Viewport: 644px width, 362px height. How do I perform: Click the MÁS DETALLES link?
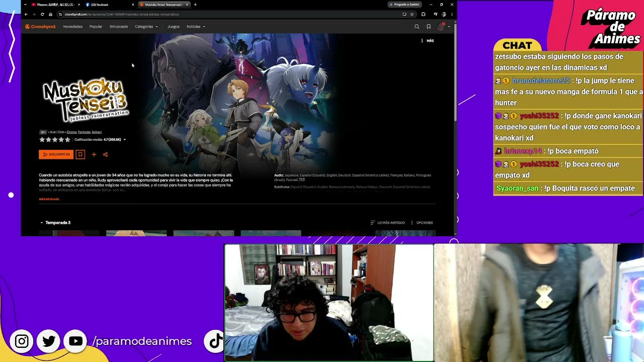pyautogui.click(x=49, y=199)
